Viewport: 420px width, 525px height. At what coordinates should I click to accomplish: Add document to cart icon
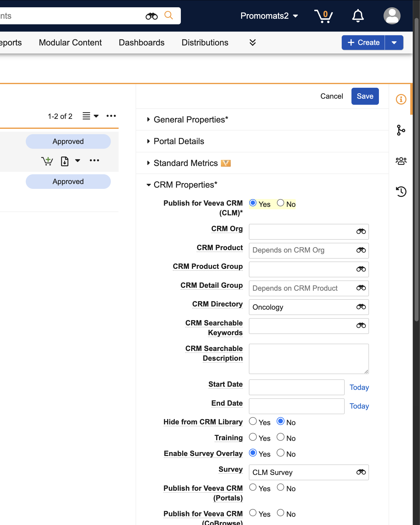coord(47,161)
